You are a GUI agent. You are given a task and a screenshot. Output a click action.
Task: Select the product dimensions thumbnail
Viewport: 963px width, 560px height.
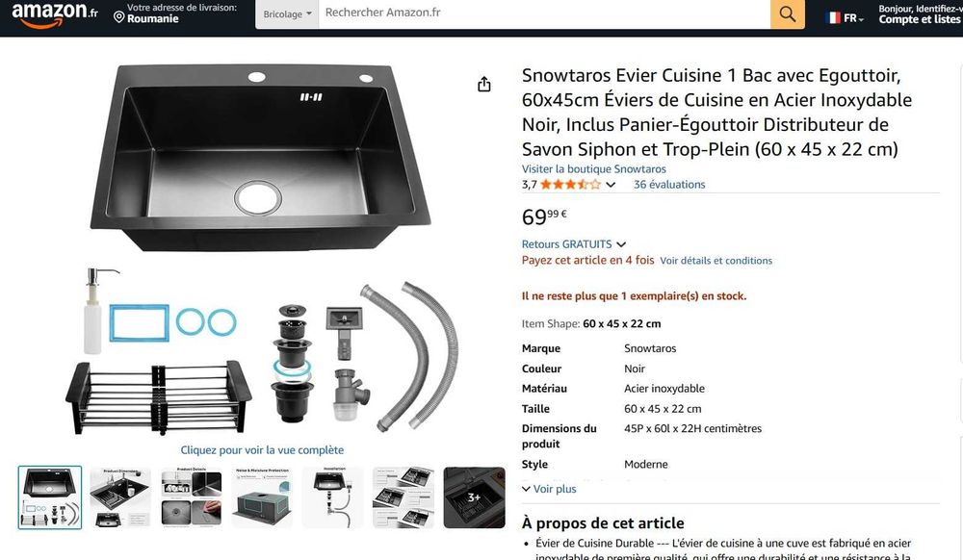pyautogui.click(x=120, y=497)
